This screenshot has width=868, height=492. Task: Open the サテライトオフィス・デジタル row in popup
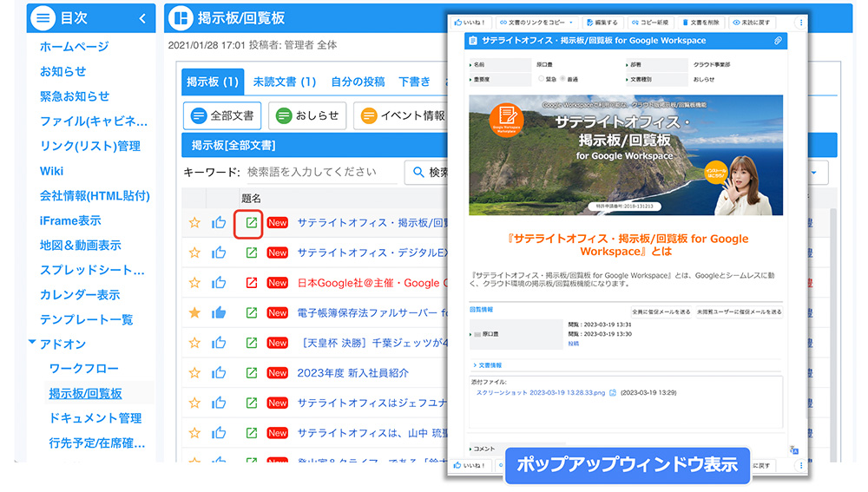(x=252, y=253)
